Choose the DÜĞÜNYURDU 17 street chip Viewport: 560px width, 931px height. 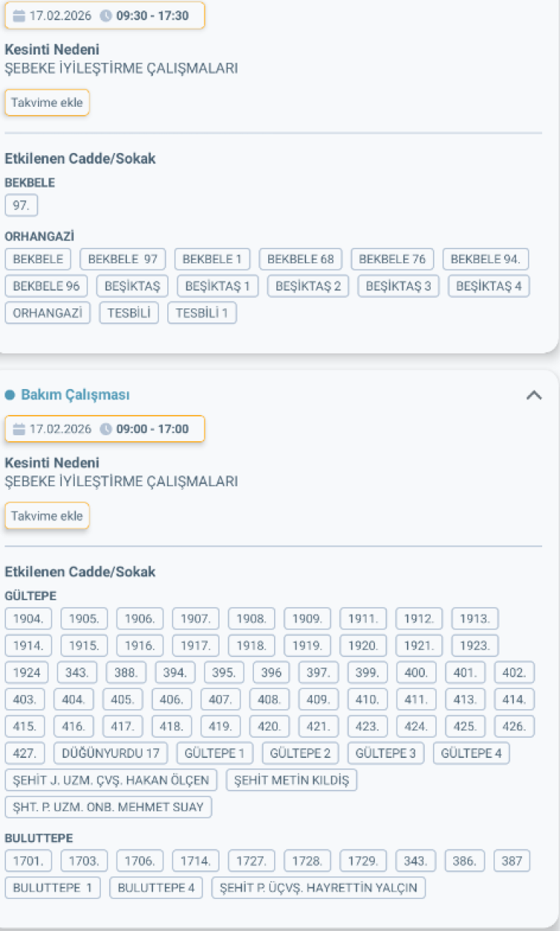(111, 753)
